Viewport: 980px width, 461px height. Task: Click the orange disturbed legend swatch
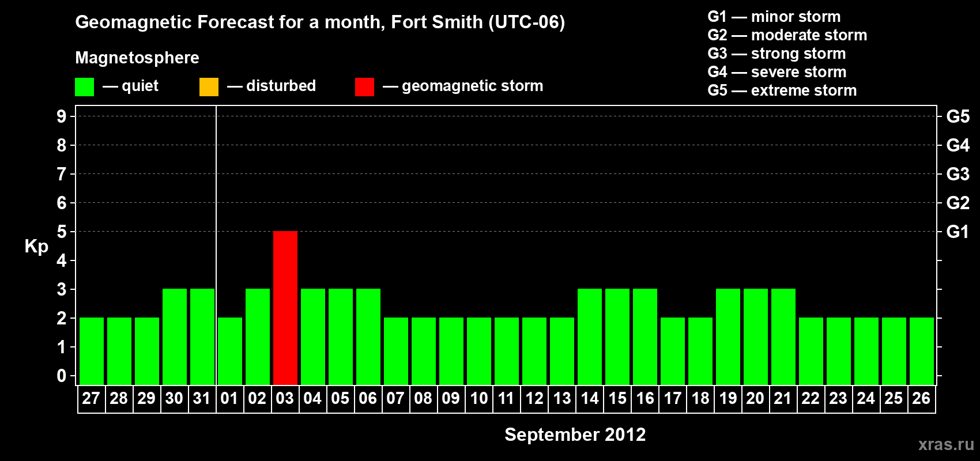(209, 87)
